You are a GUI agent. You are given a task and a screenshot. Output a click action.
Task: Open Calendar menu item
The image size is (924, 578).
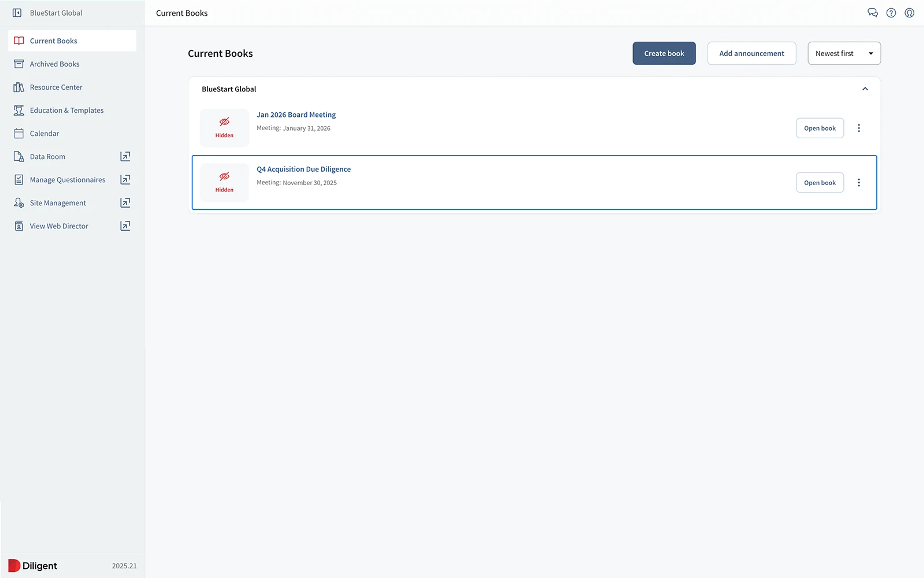(72, 133)
